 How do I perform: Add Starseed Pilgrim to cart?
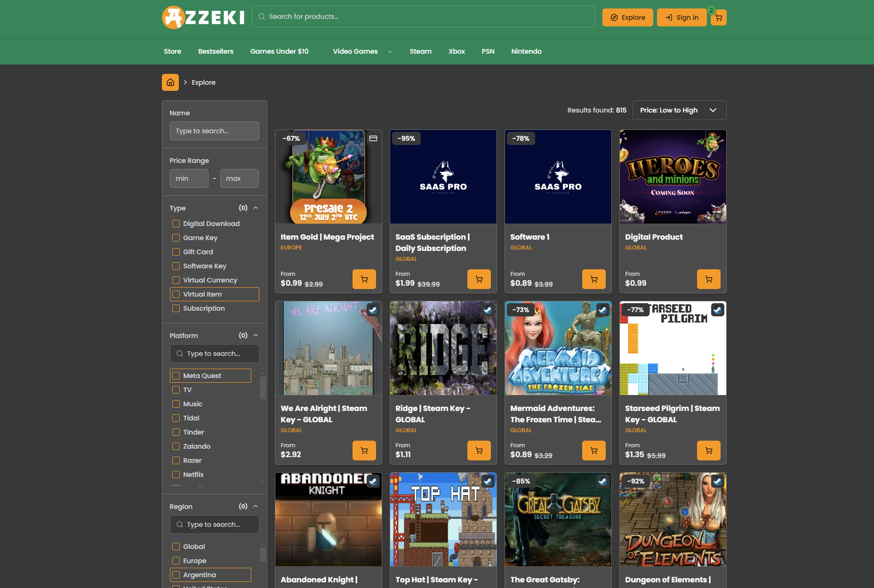709,451
